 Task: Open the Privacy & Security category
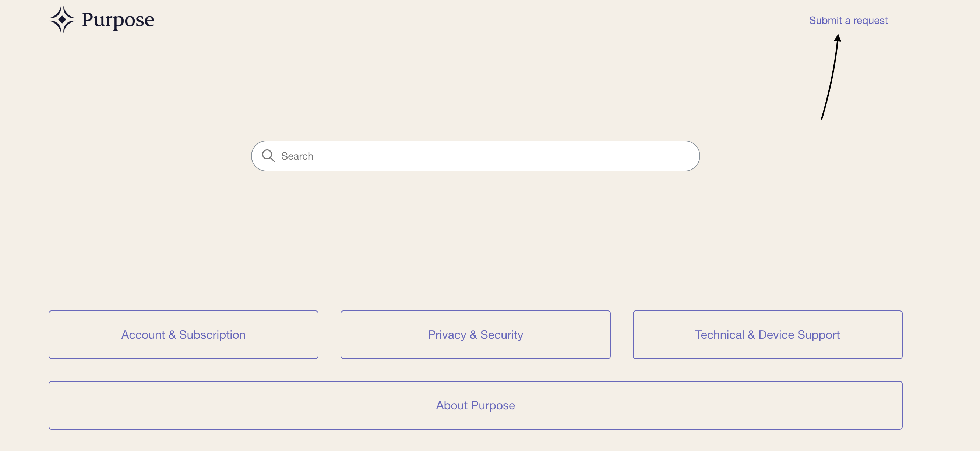coord(475,335)
